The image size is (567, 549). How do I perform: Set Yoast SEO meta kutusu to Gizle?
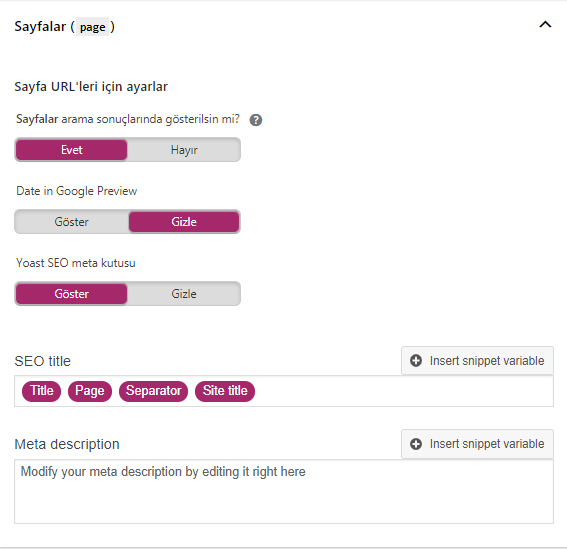(x=184, y=294)
